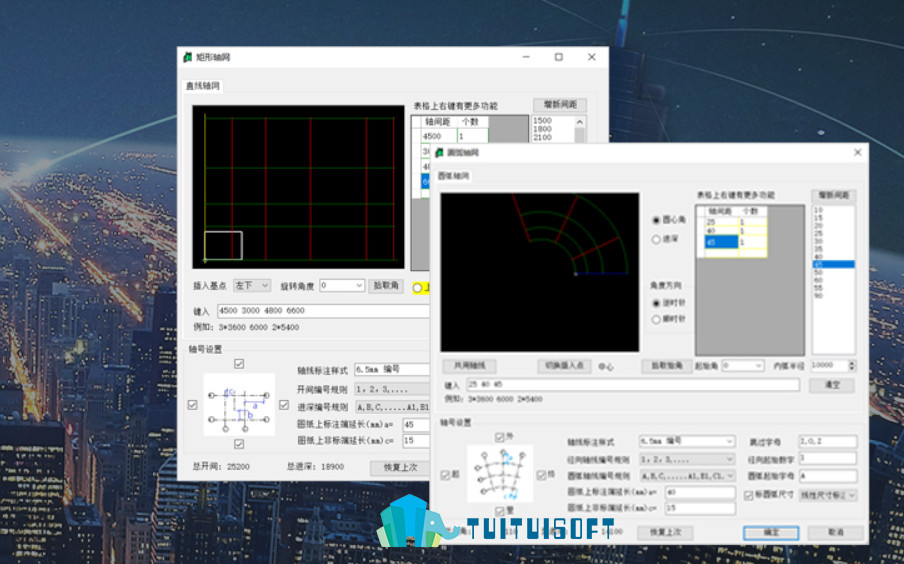Select highlighted 45 in arc spacing list

coord(834,264)
